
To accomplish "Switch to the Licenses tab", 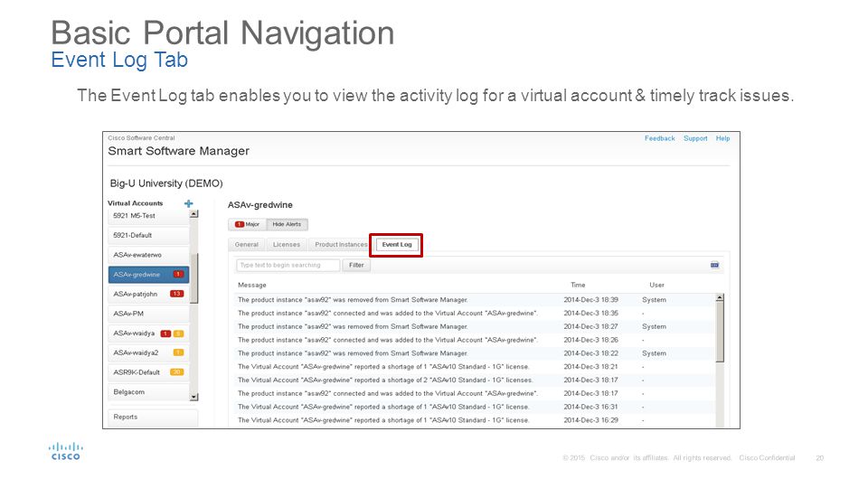I will pyautogui.click(x=287, y=245).
